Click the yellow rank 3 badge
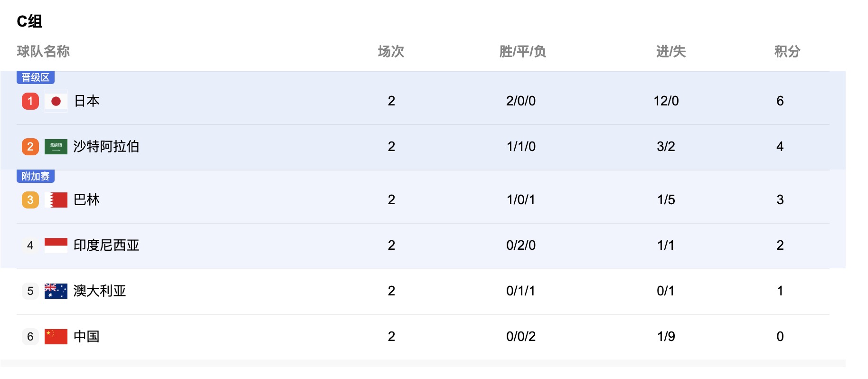The width and height of the screenshot is (868, 379). 30,200
